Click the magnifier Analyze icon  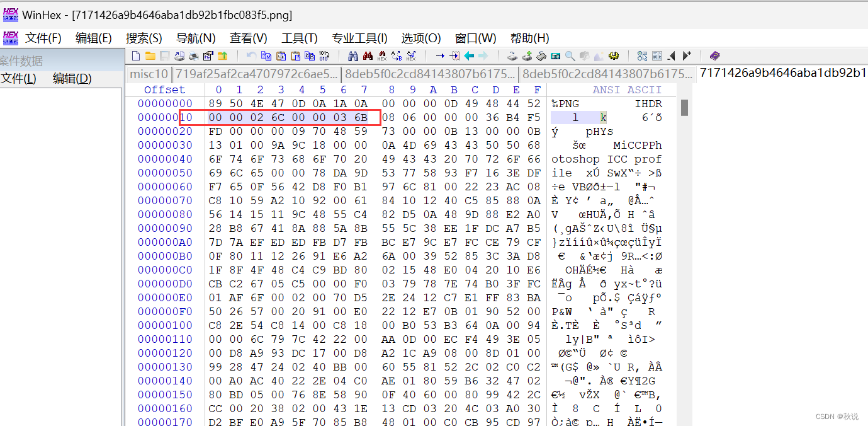click(570, 55)
